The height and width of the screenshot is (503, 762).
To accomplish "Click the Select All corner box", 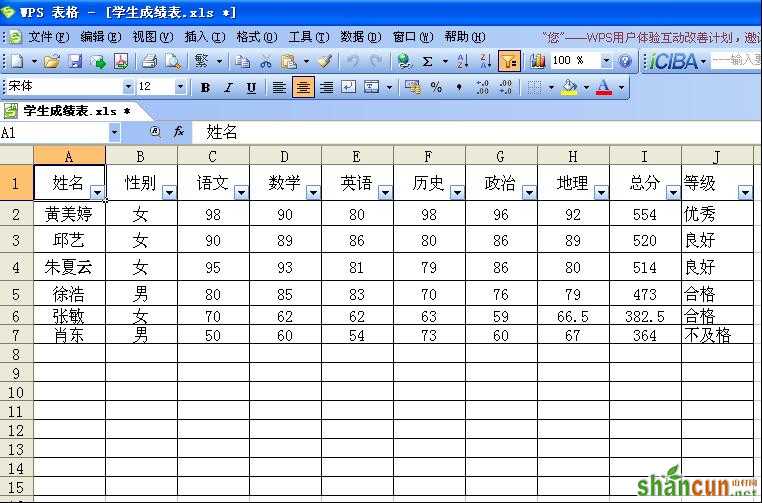I will (17, 156).
